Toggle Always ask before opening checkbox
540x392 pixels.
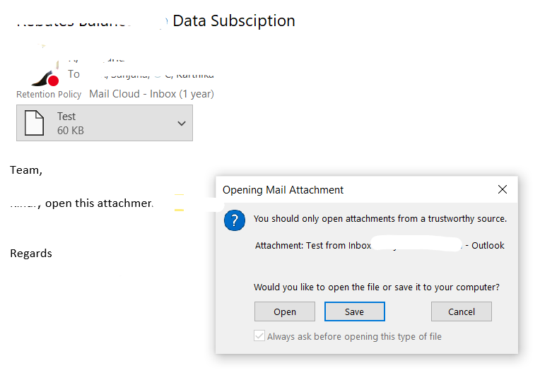point(259,336)
